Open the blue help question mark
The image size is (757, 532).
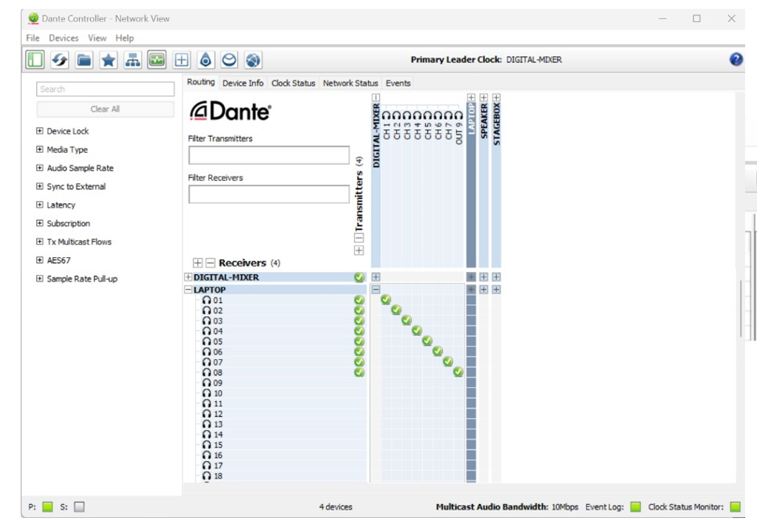736,59
